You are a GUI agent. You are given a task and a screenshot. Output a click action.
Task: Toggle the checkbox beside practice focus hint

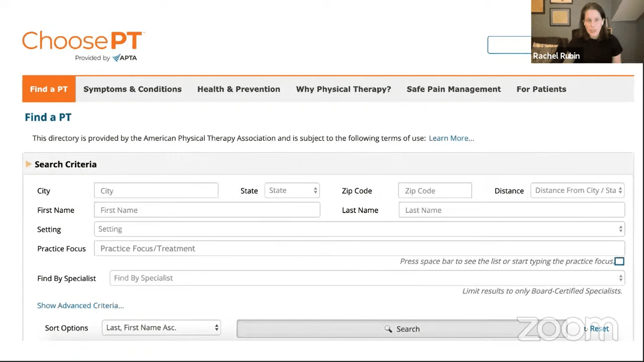(x=620, y=261)
